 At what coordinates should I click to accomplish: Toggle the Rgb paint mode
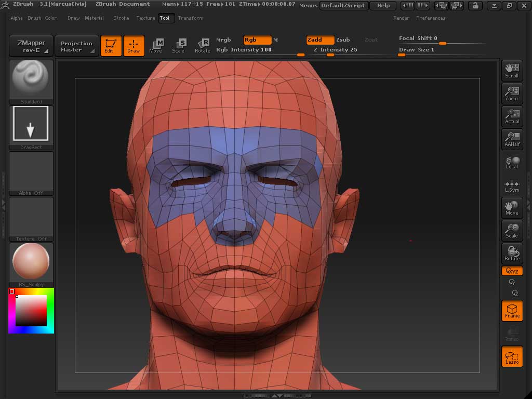(x=258, y=40)
